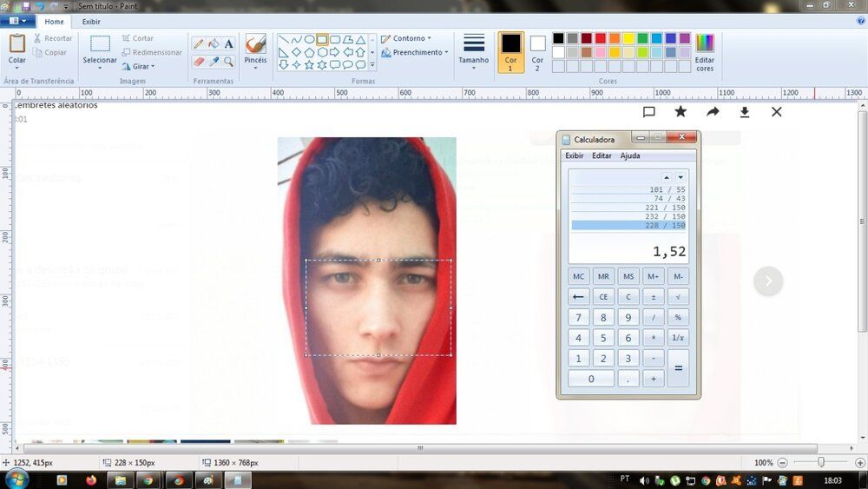Open the Girar rotate dropdown
Image resolution: width=868 pixels, height=489 pixels.
pos(138,67)
